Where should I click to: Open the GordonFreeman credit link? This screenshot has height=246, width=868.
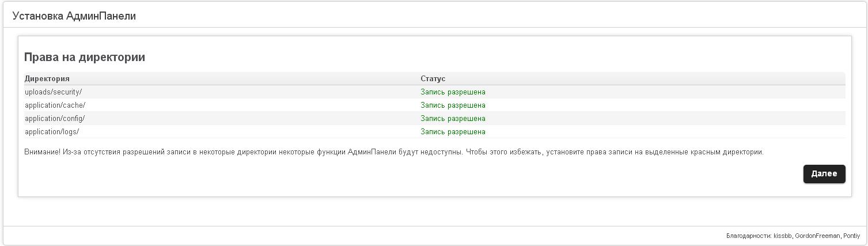817,236
